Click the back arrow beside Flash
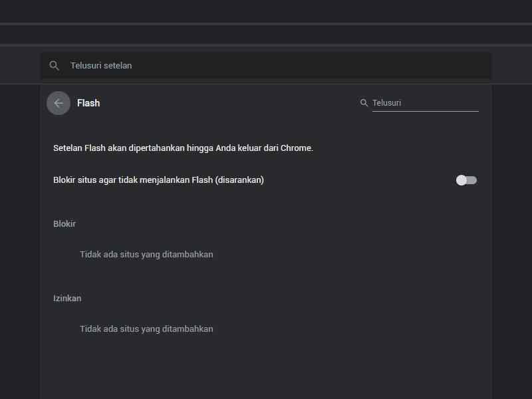The height and width of the screenshot is (399, 532). [59, 103]
